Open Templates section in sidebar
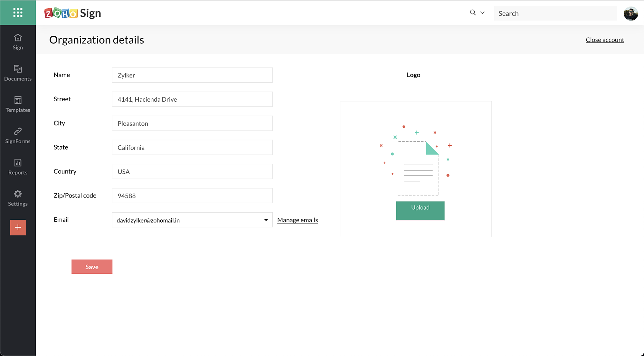644x356 pixels. tap(18, 104)
